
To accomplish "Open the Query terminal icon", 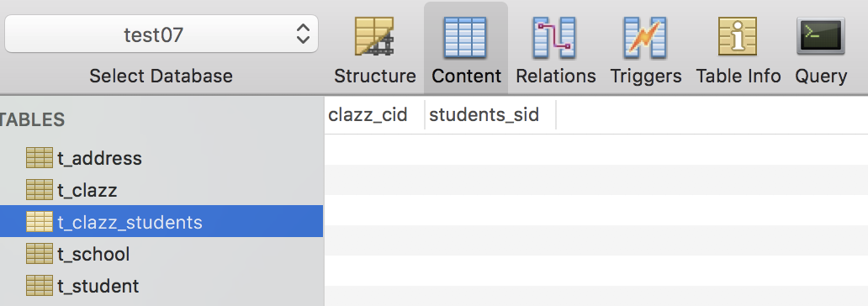I will [820, 36].
